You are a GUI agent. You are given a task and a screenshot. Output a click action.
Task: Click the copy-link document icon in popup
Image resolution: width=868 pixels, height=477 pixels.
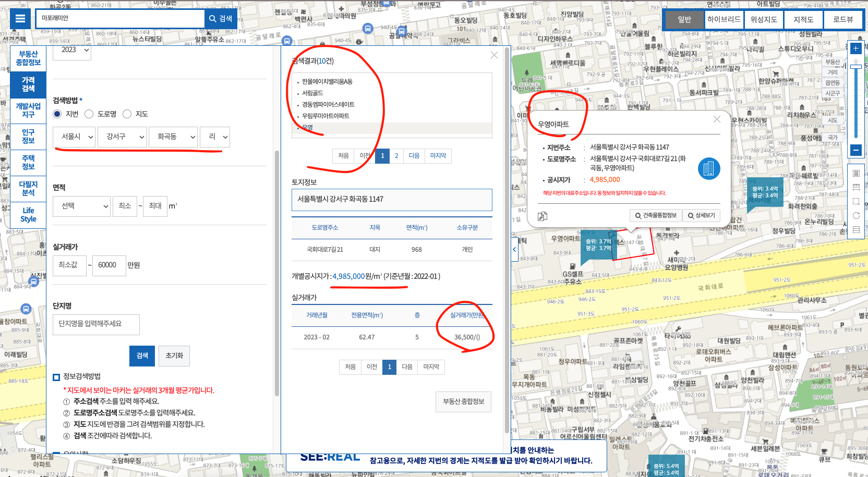(x=542, y=216)
